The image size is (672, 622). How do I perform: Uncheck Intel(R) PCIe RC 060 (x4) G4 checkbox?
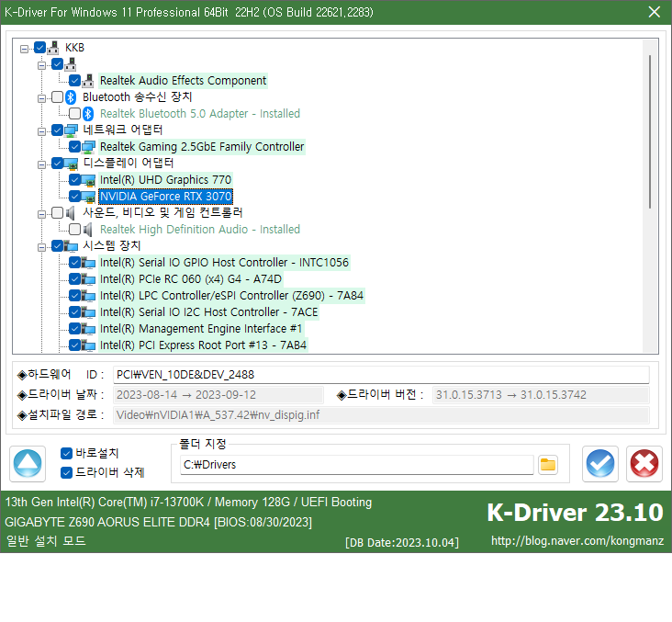pos(74,278)
